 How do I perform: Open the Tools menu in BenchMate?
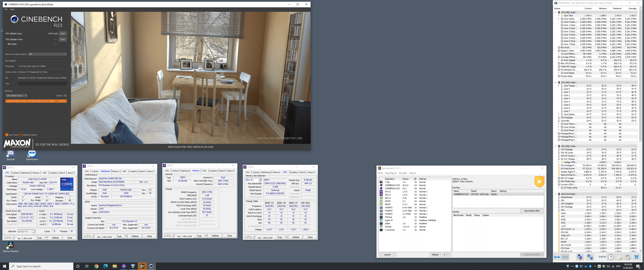[x=380, y=173]
